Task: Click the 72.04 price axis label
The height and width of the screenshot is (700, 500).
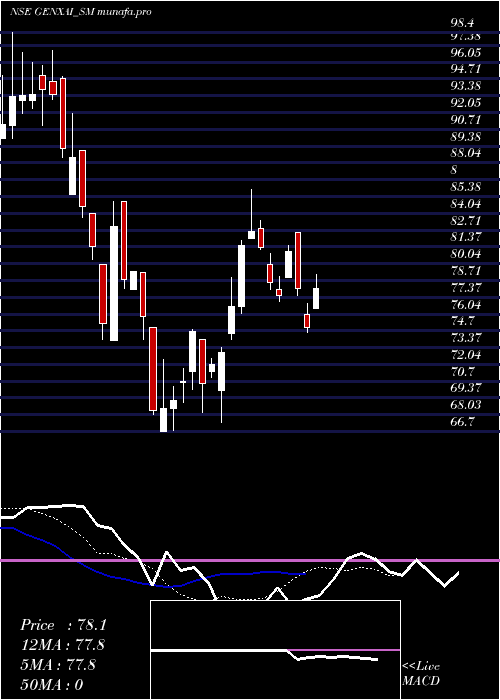Action: (466, 355)
